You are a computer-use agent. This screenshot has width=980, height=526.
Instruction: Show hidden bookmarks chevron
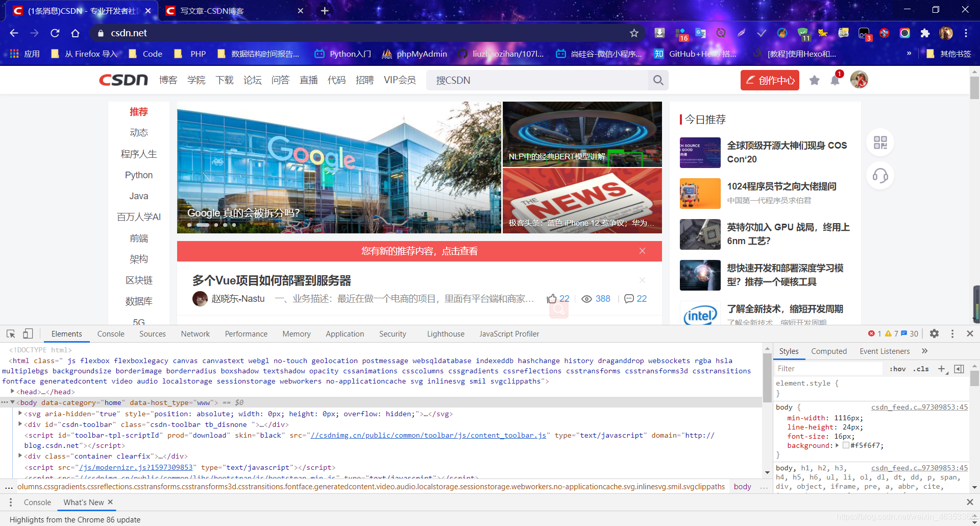(909, 53)
